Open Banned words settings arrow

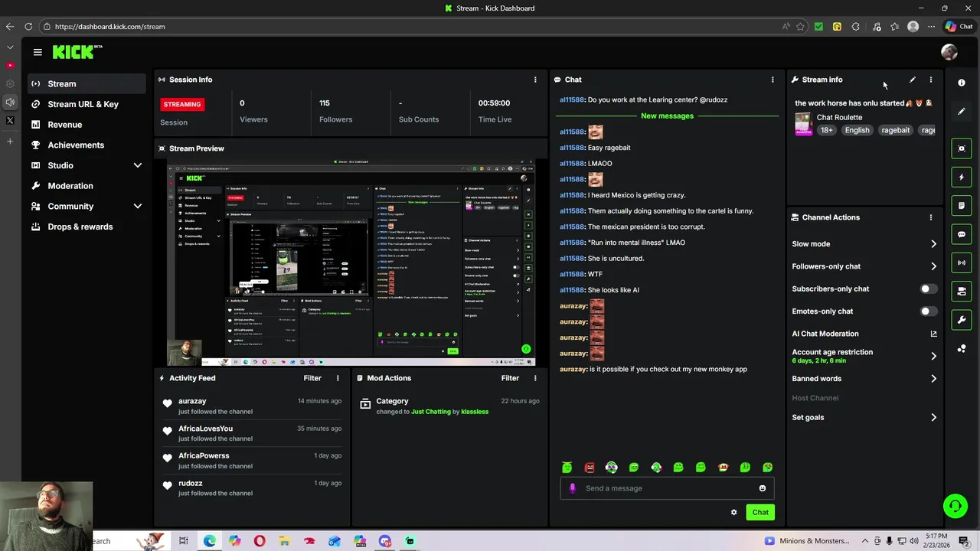click(933, 379)
